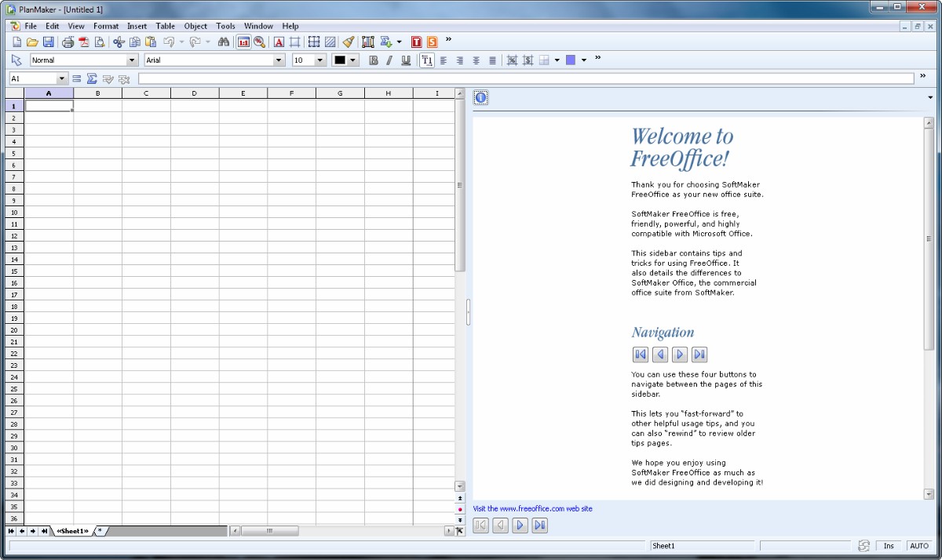Export to PDF using the red PDF icon
This screenshot has width=942, height=560.
tap(84, 42)
